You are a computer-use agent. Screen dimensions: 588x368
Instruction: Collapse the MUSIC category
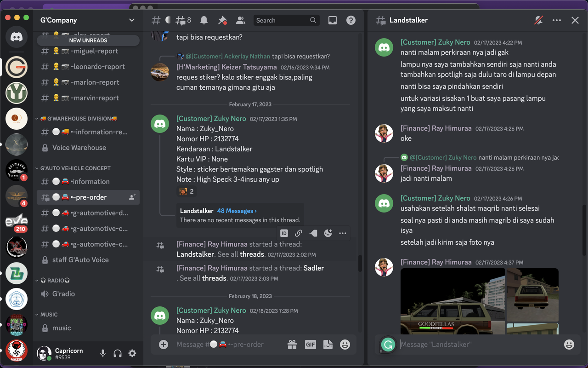click(x=46, y=315)
